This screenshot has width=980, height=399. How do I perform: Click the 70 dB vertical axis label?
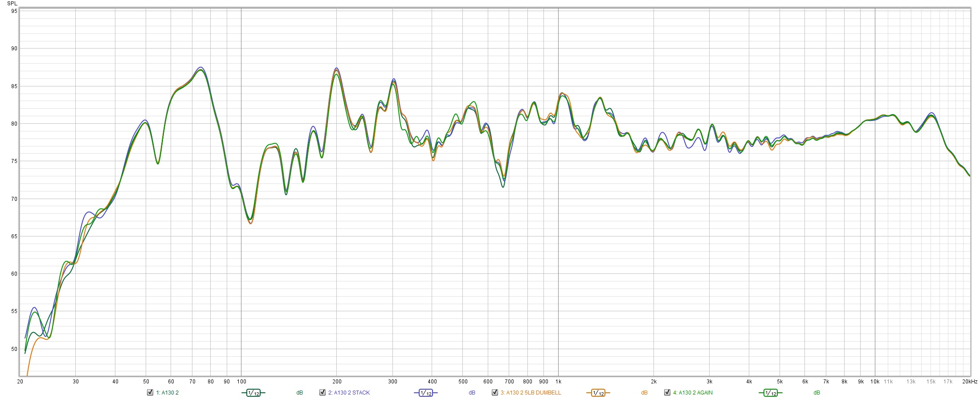pyautogui.click(x=14, y=199)
